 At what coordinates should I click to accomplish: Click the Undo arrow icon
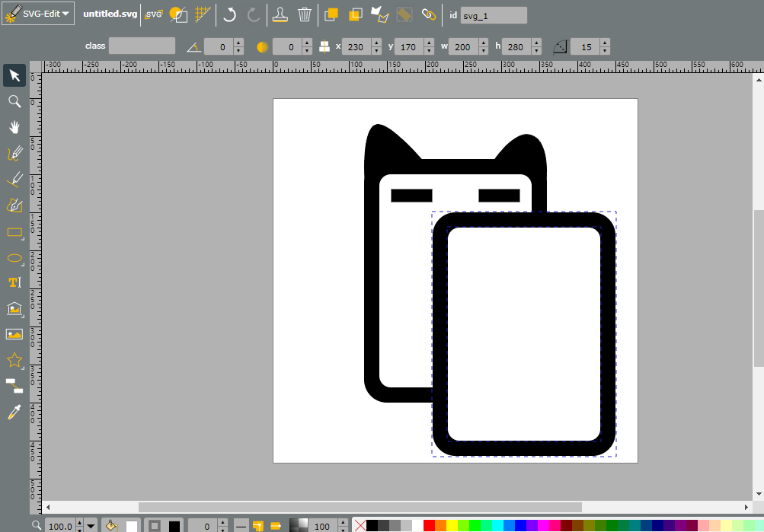pos(229,14)
